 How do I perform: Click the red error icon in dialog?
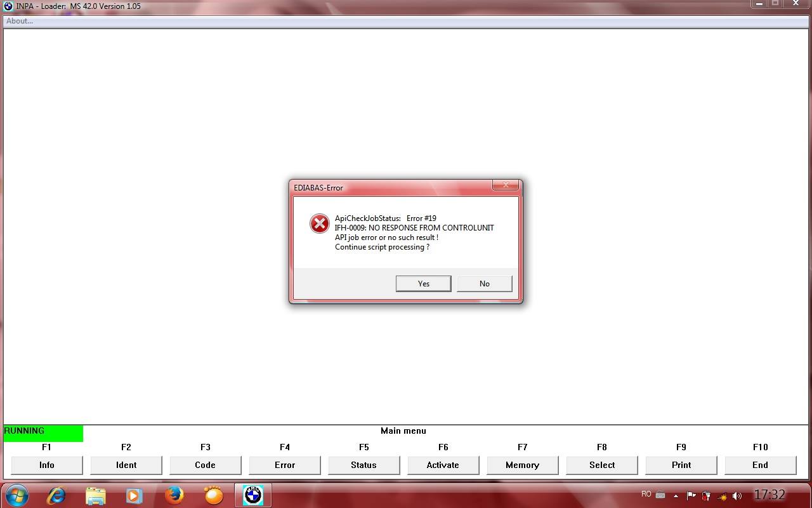click(319, 224)
